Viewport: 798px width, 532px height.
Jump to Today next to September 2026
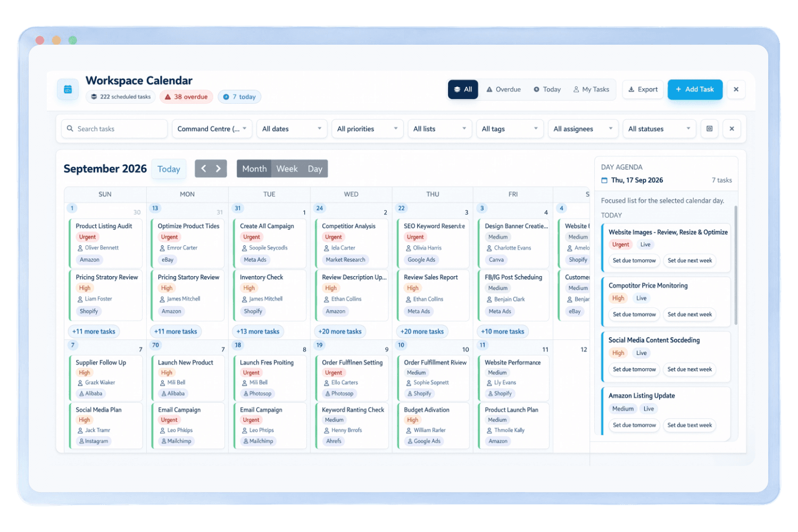click(169, 169)
